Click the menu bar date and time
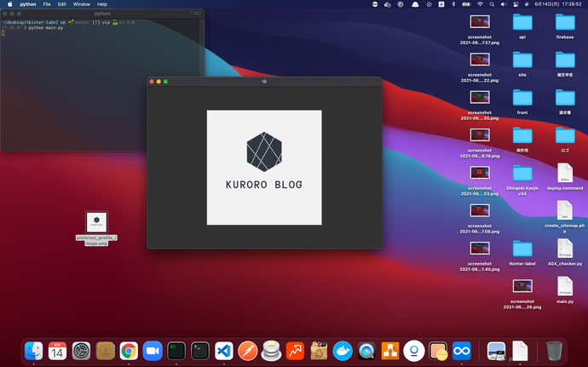The image size is (588, 367). pyautogui.click(x=558, y=4)
